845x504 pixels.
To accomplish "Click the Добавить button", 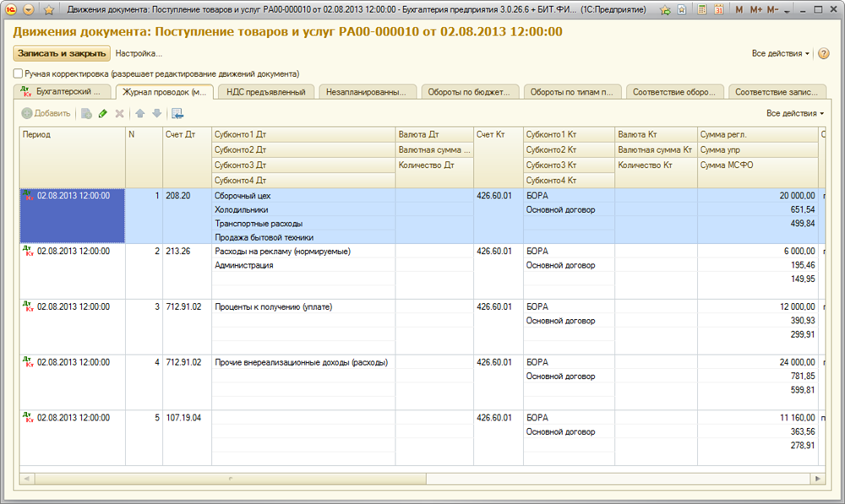I will [46, 113].
